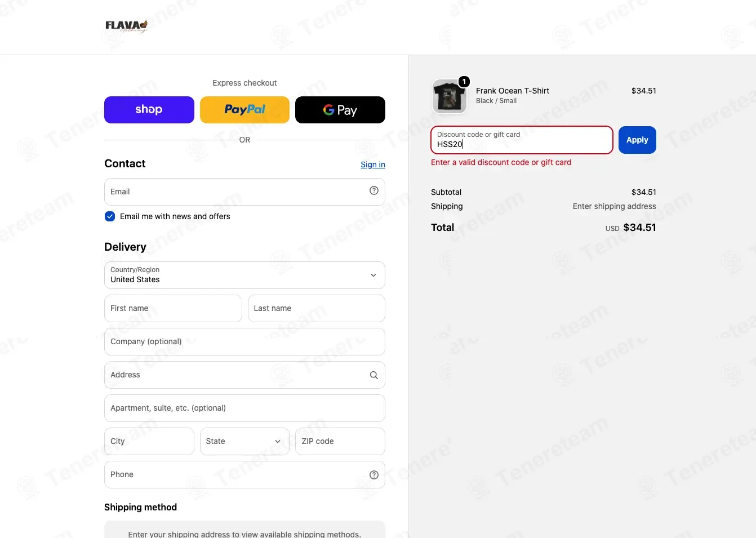
Task: Focus the Company (optional) field
Action: click(244, 341)
